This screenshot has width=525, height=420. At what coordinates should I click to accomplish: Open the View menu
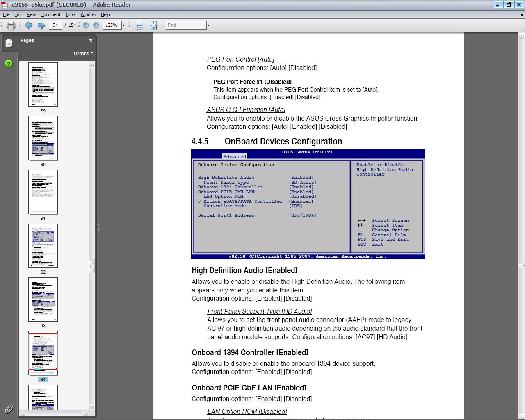pos(31,14)
